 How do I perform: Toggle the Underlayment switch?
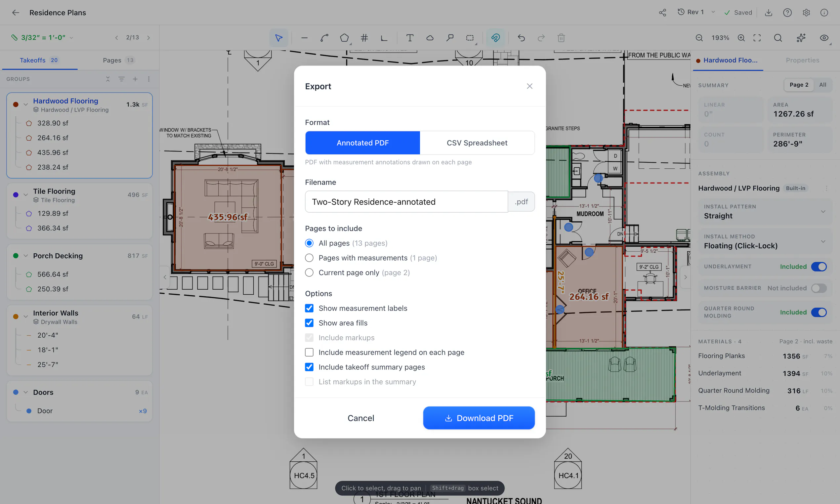(x=819, y=267)
